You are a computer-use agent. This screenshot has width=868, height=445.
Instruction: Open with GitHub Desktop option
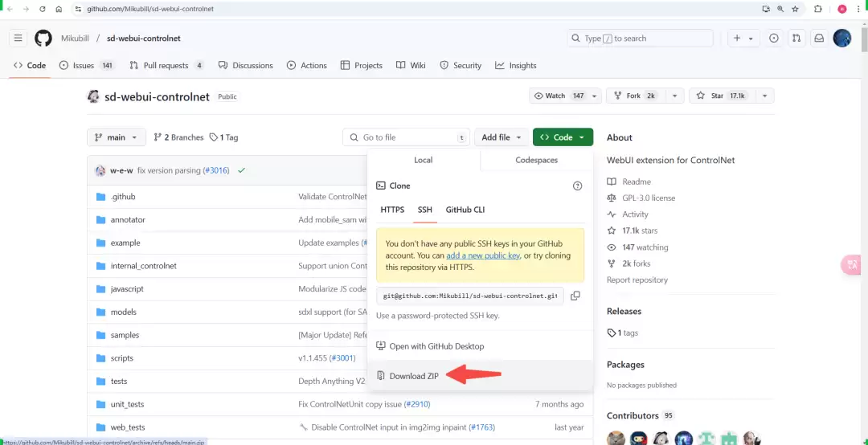click(x=436, y=346)
